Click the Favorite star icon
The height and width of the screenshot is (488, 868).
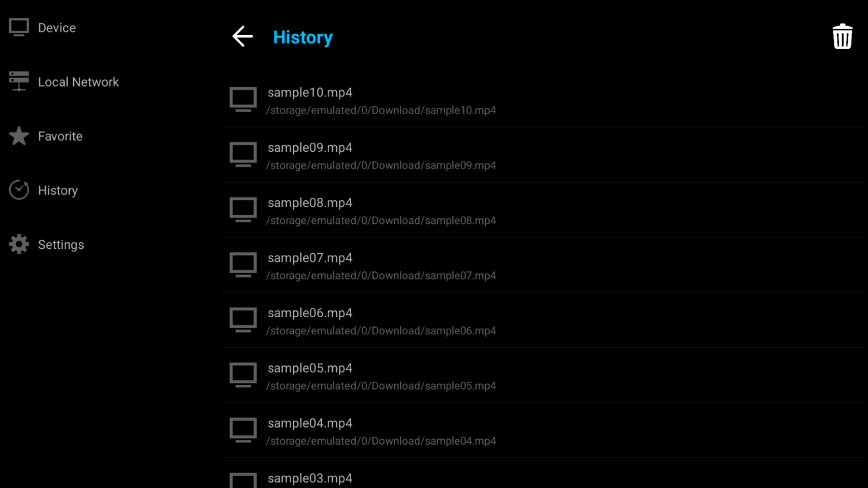19,136
